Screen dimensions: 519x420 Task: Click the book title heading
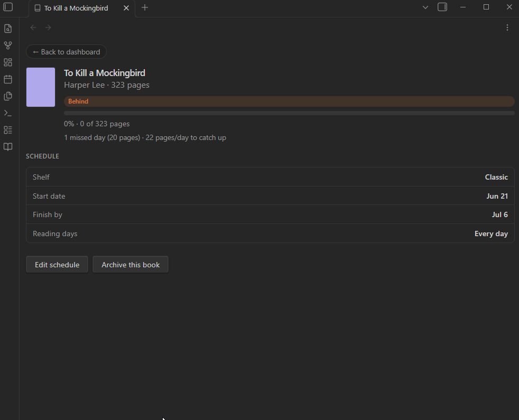pyautogui.click(x=105, y=73)
